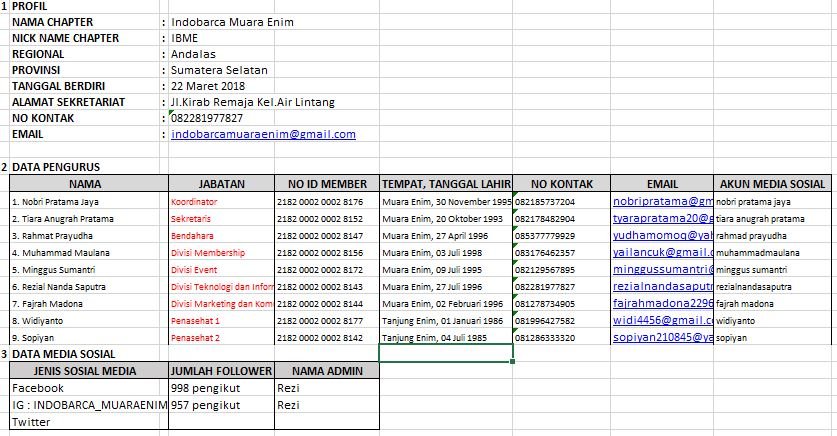
Task: Select social account cell 'fajrah madona'
Action: pos(772,304)
